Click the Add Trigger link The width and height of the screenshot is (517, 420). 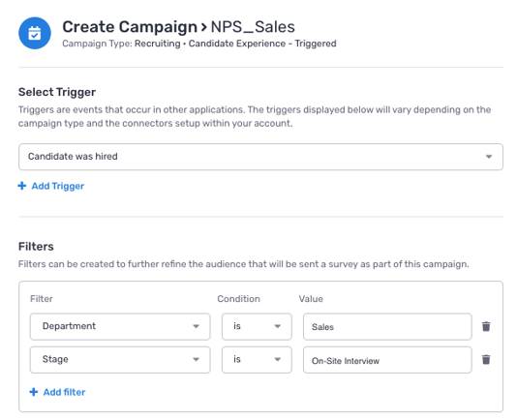pyautogui.click(x=58, y=186)
